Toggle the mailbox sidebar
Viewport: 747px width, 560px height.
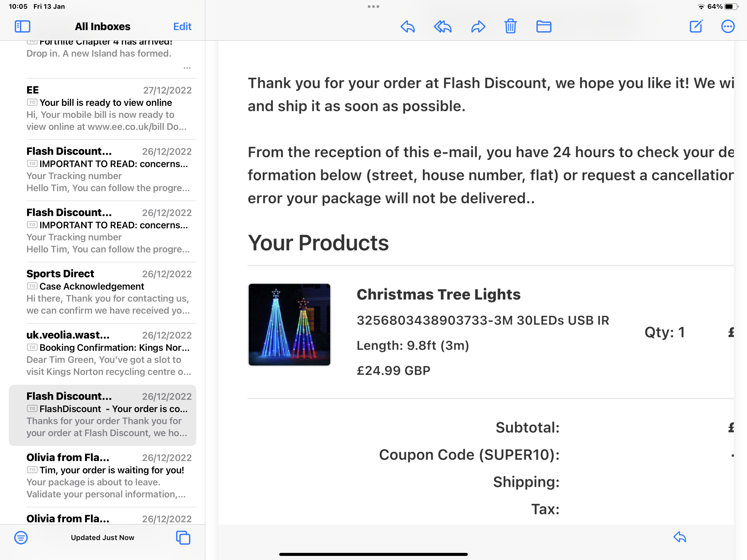point(22,26)
